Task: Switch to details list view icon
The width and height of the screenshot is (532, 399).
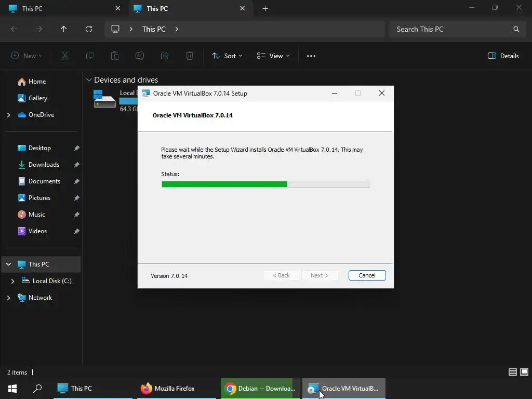Action: (x=513, y=372)
